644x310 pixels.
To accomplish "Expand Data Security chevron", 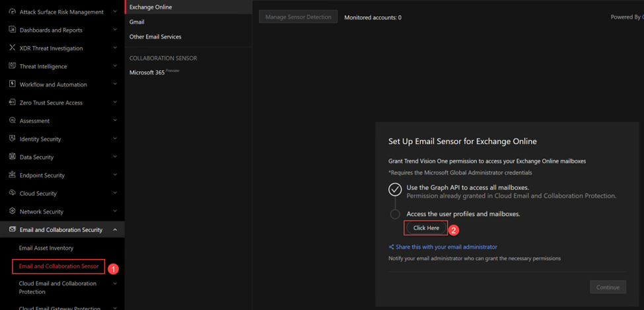I will [115, 157].
